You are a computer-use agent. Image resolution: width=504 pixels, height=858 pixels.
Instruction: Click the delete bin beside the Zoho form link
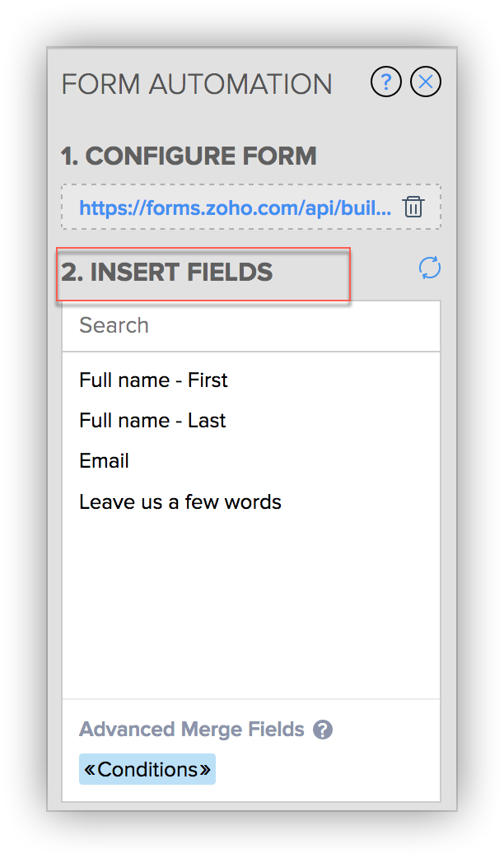pyautogui.click(x=413, y=207)
